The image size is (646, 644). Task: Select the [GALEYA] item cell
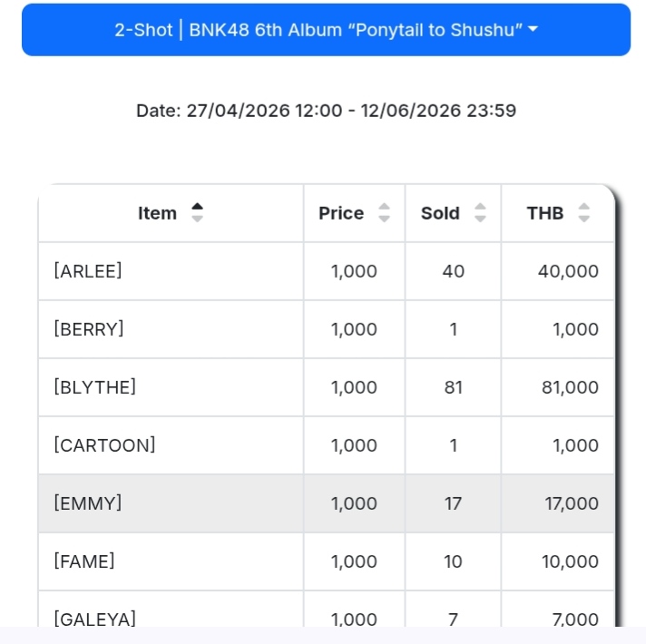95,619
